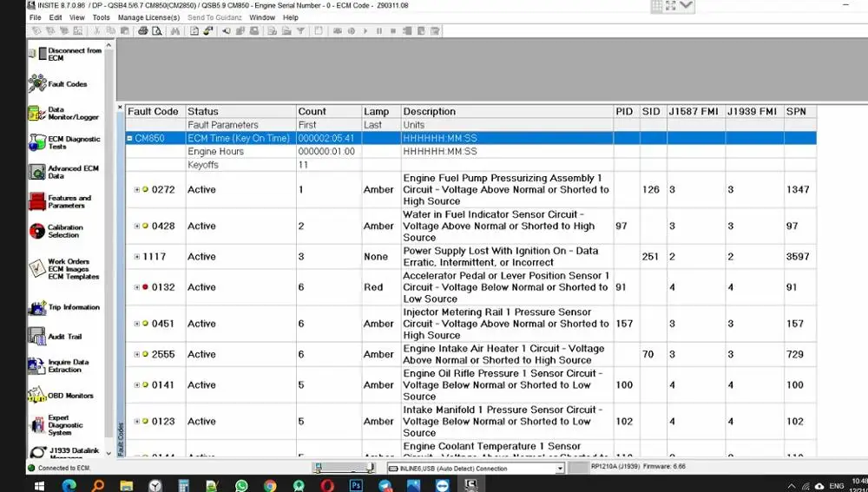Click SPN value 3597
This screenshot has height=492, width=868.
(x=798, y=257)
